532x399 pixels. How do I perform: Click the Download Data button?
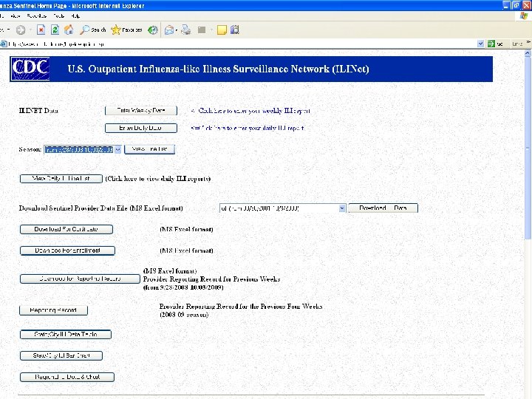[x=383, y=208]
